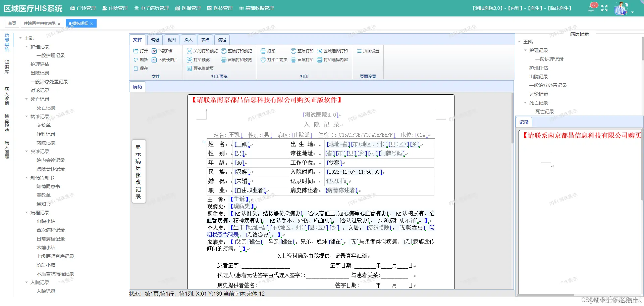Collapse 护理记录 in right panel tree

[525, 50]
